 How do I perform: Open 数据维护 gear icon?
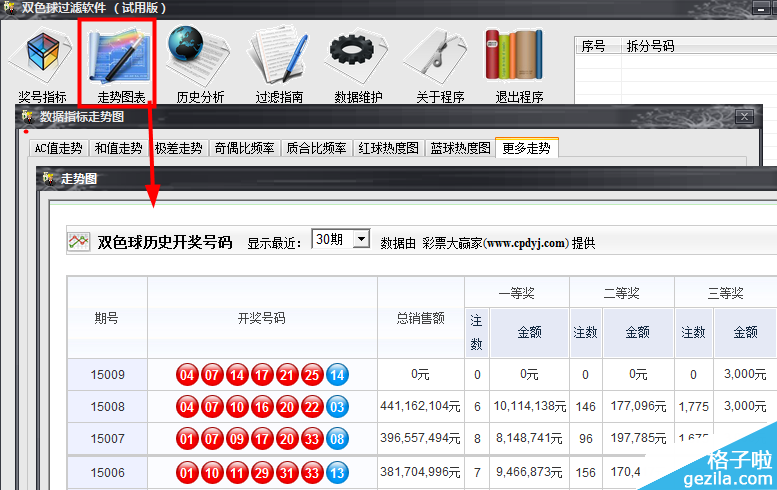coord(359,58)
